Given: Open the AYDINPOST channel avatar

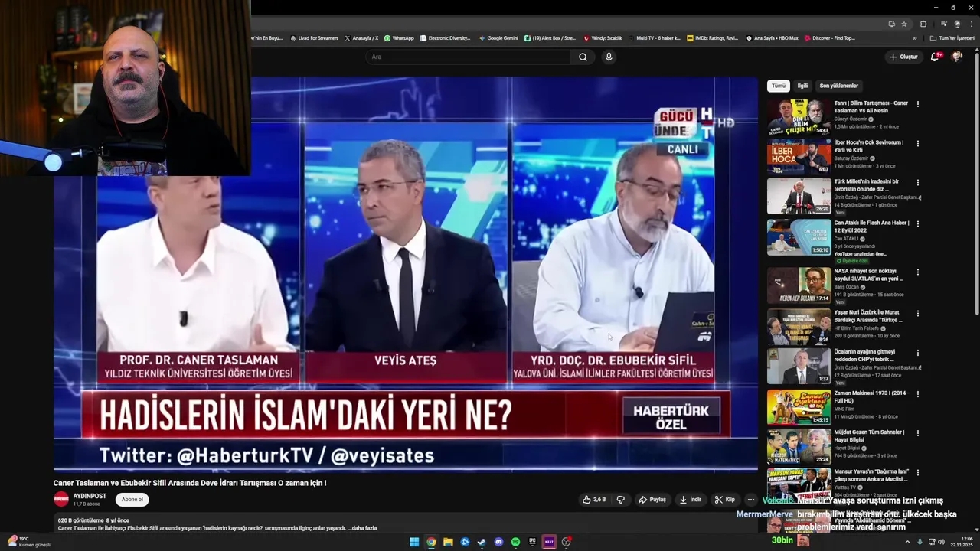Looking at the screenshot, I should pyautogui.click(x=61, y=499).
